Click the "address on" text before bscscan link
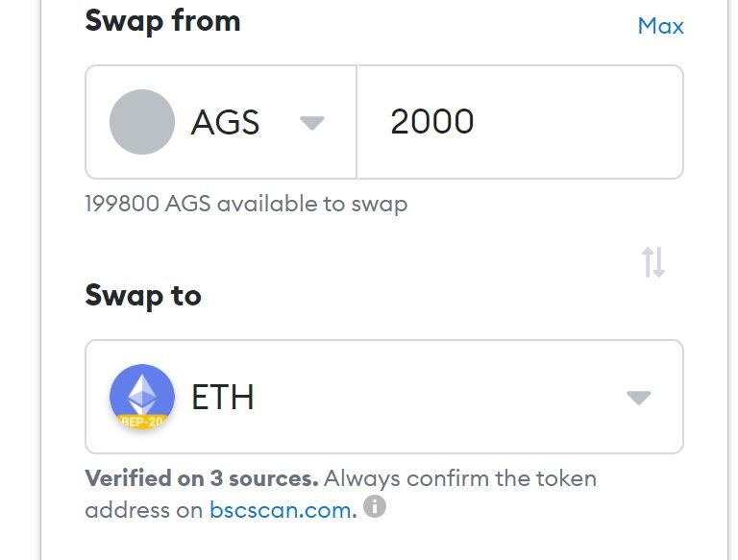This screenshot has height=560, width=738. [144, 510]
